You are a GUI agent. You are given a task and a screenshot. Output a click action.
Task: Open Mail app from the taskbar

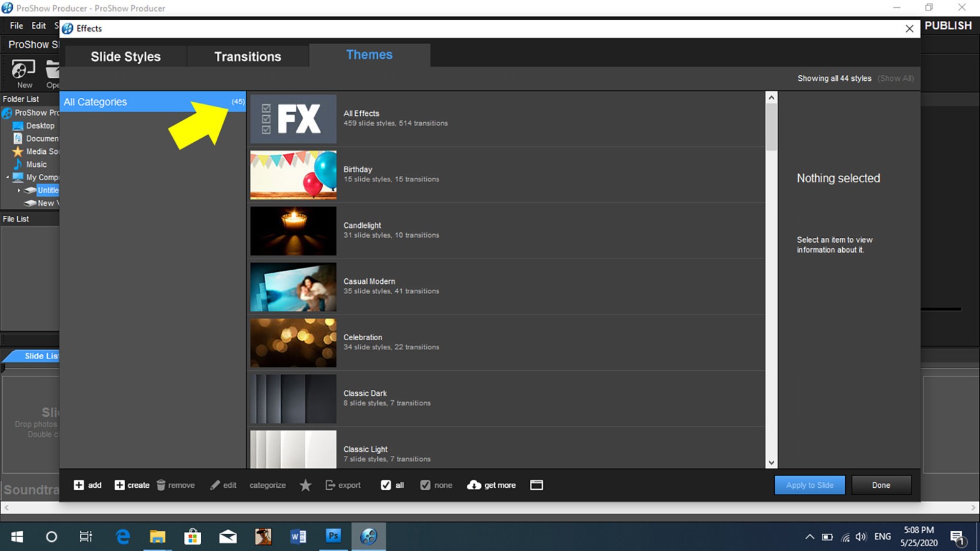pos(228,537)
